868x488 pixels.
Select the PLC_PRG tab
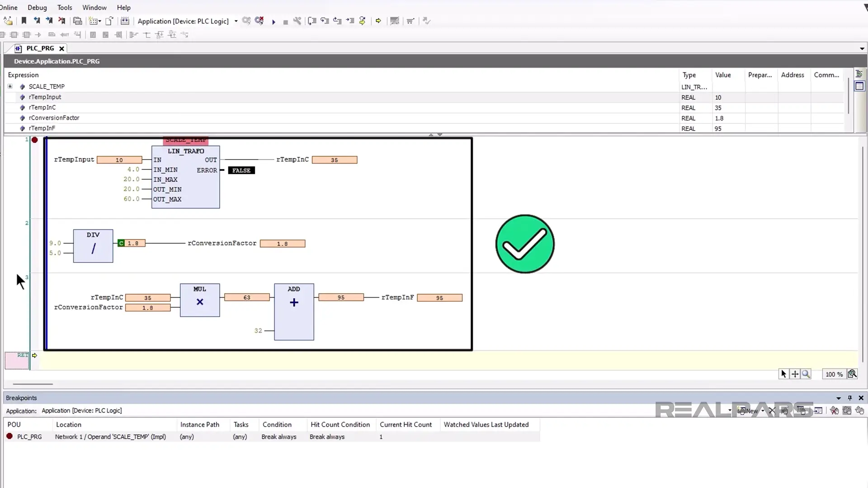40,48
